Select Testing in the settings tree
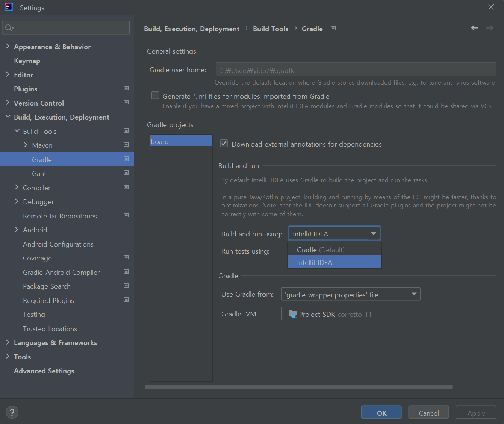504x424 pixels. (34, 315)
